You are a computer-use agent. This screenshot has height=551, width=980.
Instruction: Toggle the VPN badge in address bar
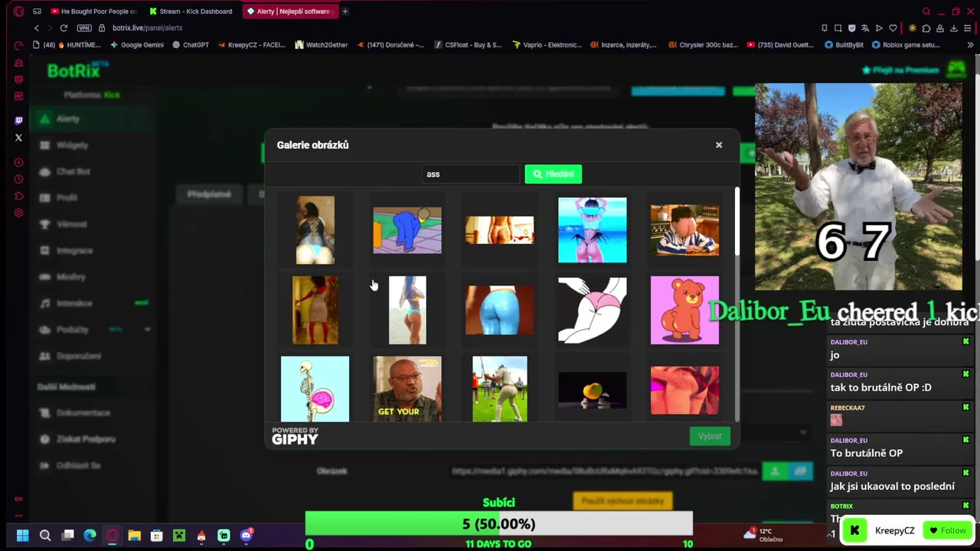(84, 28)
